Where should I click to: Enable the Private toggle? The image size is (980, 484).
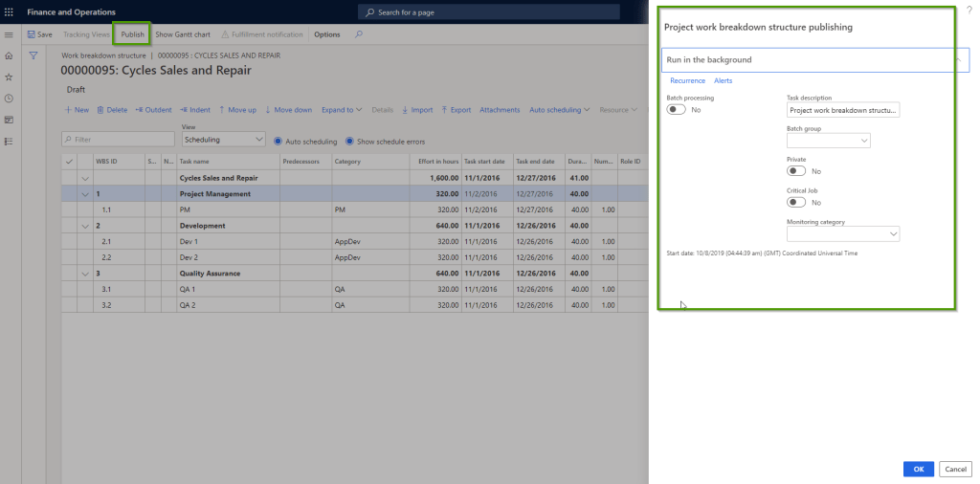(796, 171)
